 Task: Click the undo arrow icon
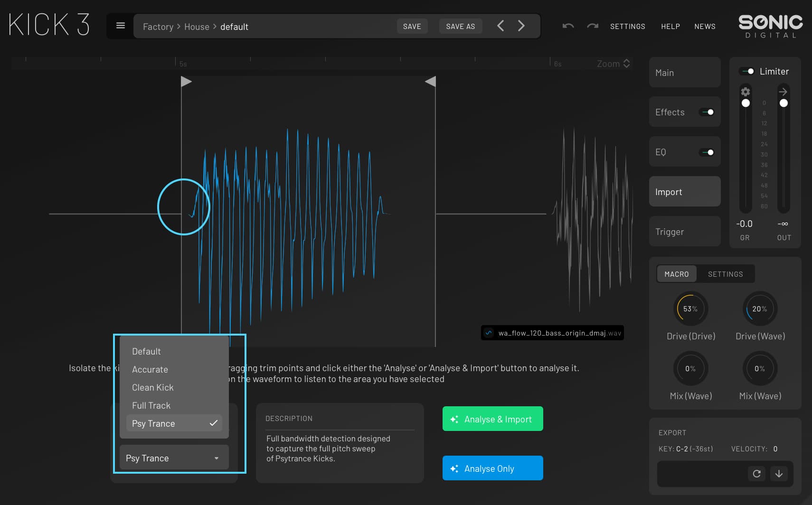(568, 26)
